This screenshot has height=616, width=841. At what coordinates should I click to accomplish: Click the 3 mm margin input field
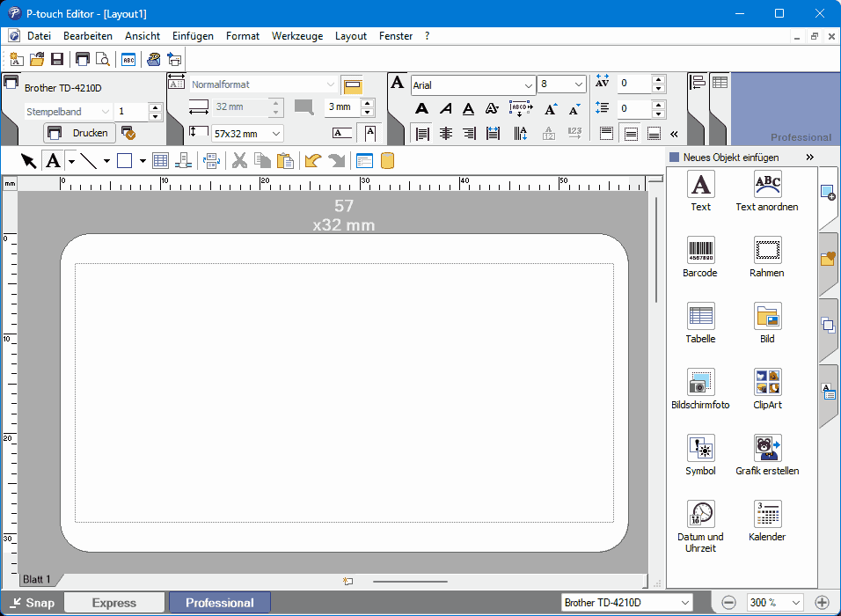click(343, 107)
